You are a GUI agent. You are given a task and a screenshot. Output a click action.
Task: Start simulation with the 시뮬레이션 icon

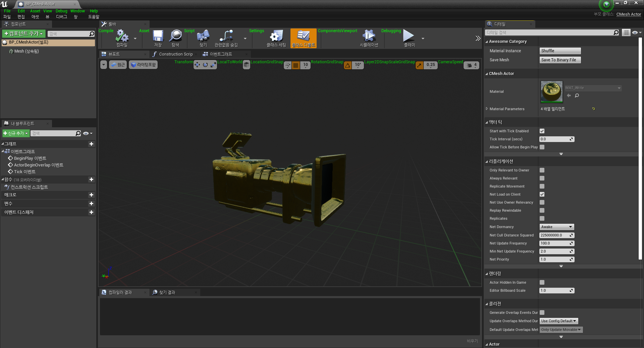point(369,38)
